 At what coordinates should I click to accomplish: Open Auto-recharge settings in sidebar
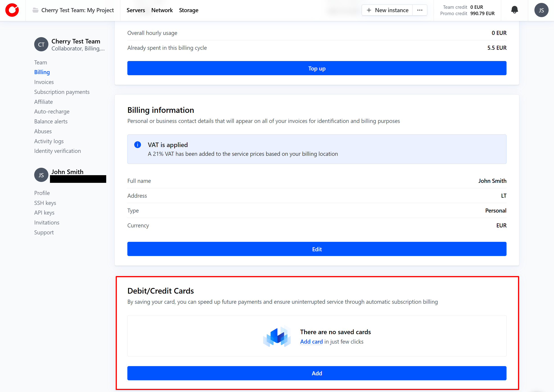click(52, 111)
